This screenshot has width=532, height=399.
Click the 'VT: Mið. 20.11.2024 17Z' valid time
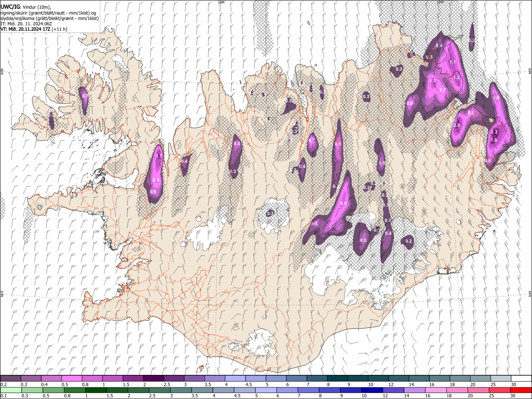tap(25, 29)
